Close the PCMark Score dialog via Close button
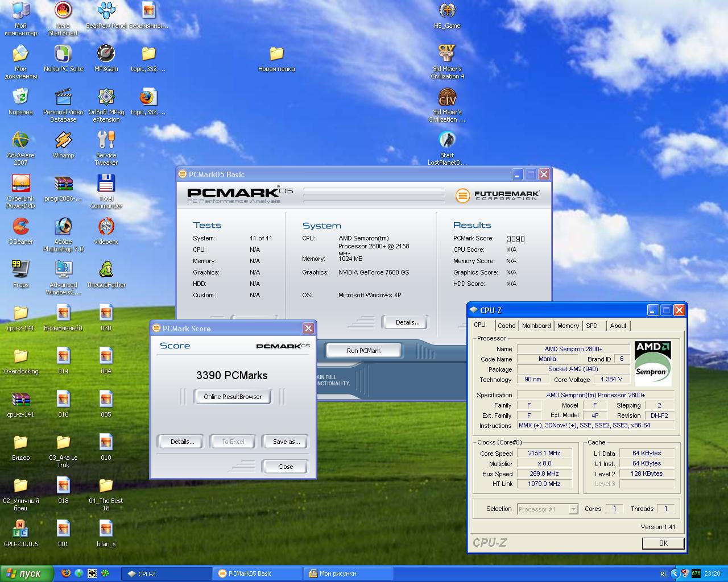This screenshot has width=728, height=582. (x=286, y=467)
